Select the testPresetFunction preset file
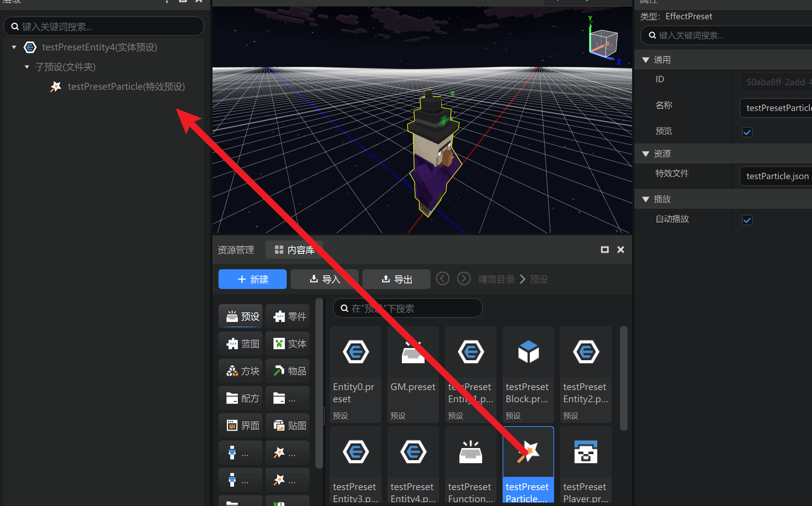Screen dimensions: 812x506 pyautogui.click(x=471, y=465)
